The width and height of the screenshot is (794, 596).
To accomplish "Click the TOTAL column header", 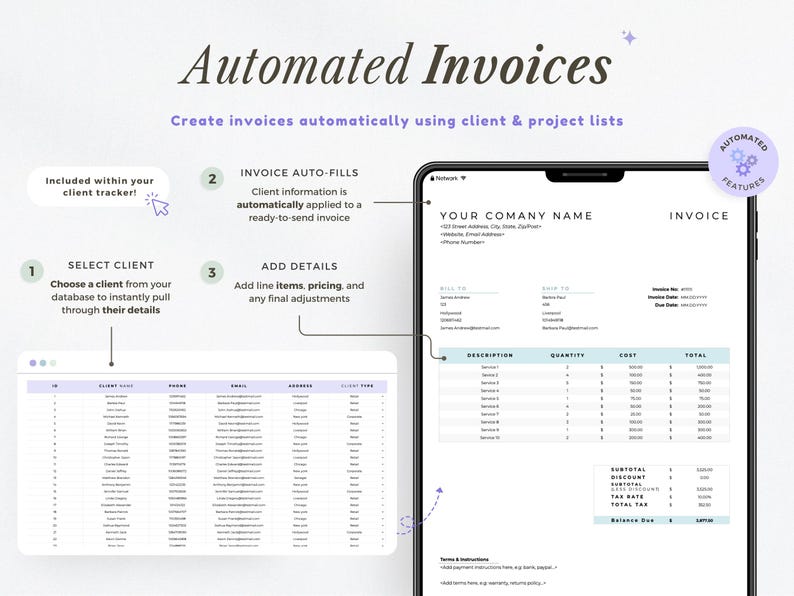I will 695,355.
